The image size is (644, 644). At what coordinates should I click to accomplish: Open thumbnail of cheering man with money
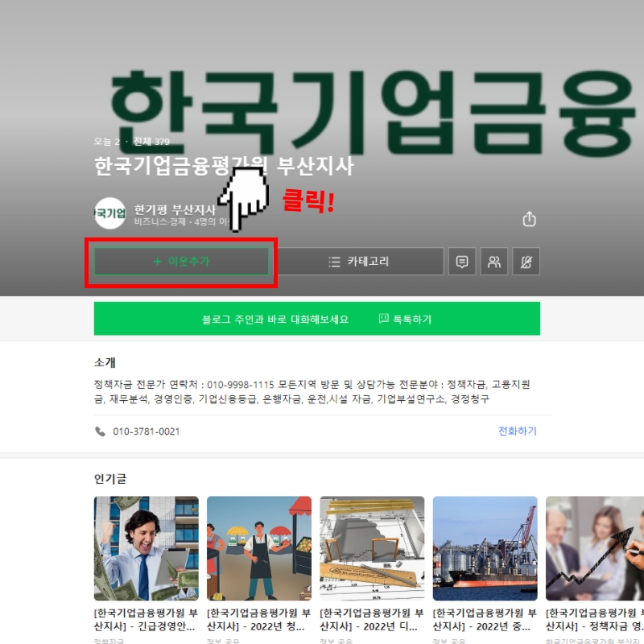click(147, 548)
